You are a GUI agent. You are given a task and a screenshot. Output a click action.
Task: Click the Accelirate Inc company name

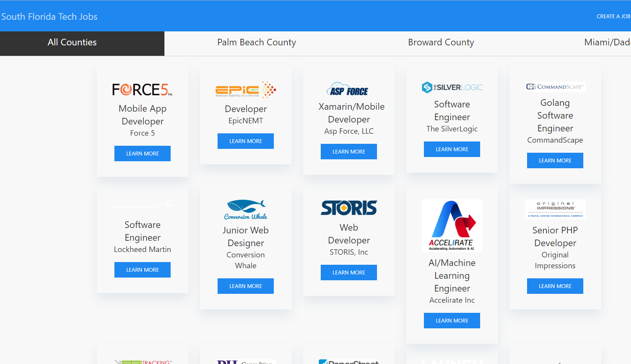click(x=452, y=300)
